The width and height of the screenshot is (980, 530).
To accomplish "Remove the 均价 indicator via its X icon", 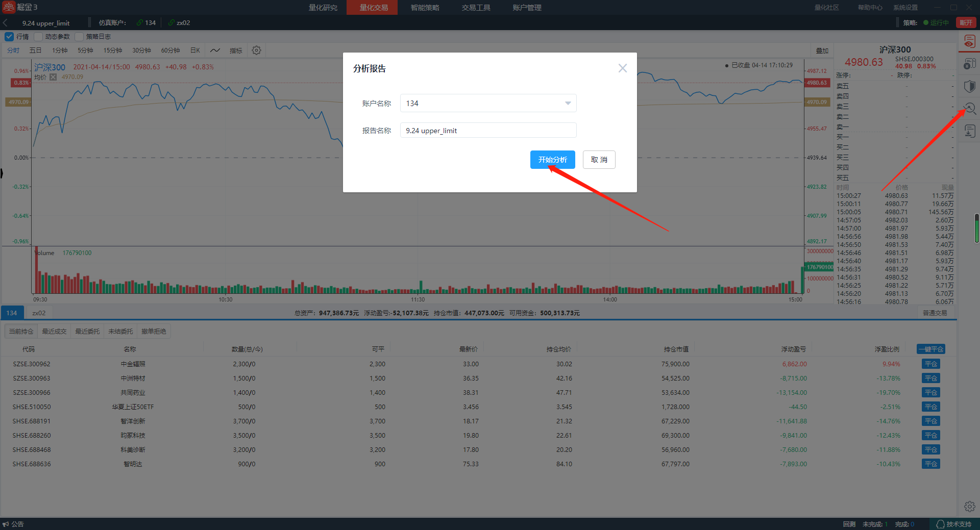I will 53,77.
